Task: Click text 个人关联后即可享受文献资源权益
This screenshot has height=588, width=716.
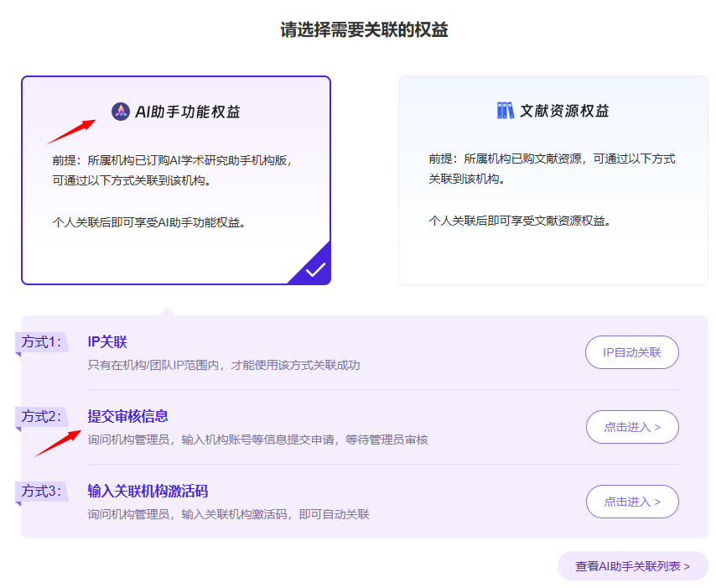Action: 519,221
